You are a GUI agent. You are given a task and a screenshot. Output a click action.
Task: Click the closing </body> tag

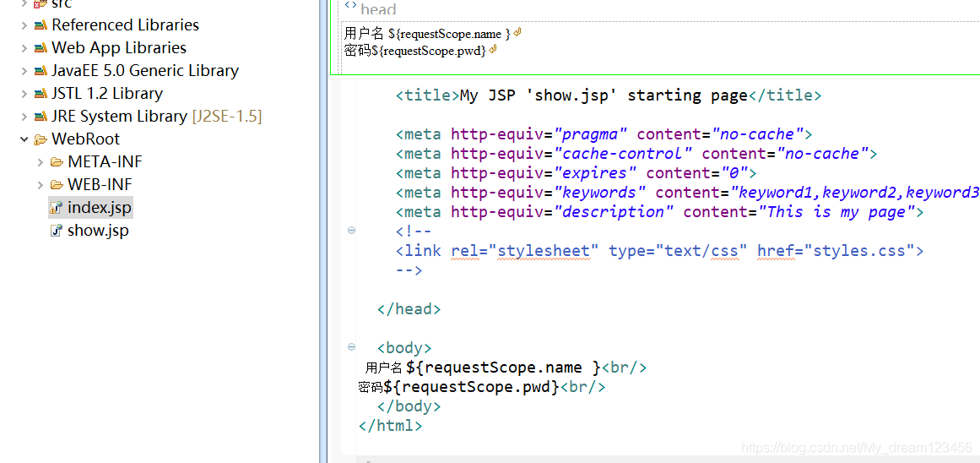tap(409, 406)
